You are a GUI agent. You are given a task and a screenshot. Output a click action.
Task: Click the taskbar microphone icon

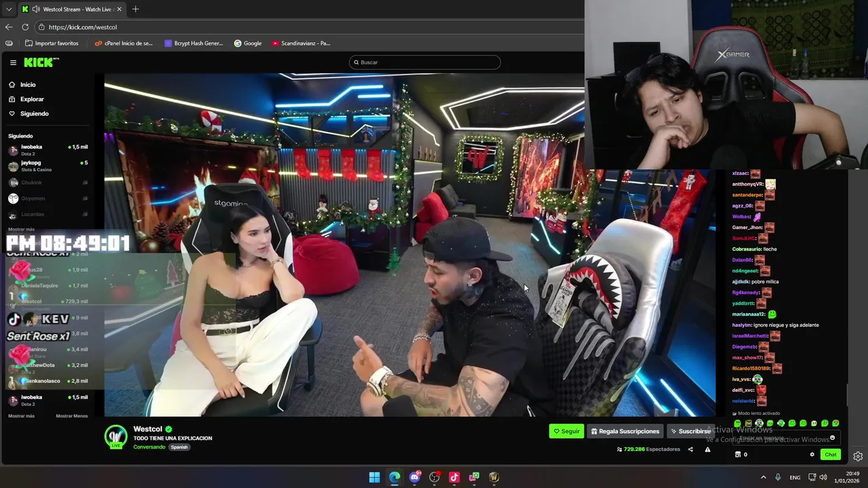(778, 477)
